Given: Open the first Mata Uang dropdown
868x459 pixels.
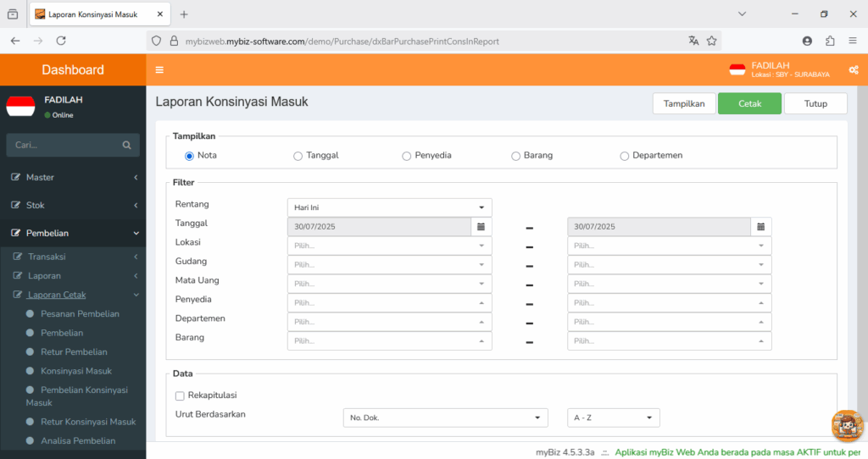Looking at the screenshot, I should tap(390, 284).
